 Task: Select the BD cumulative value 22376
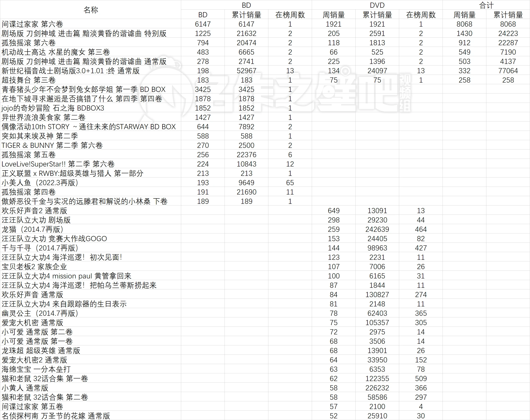(x=246, y=155)
